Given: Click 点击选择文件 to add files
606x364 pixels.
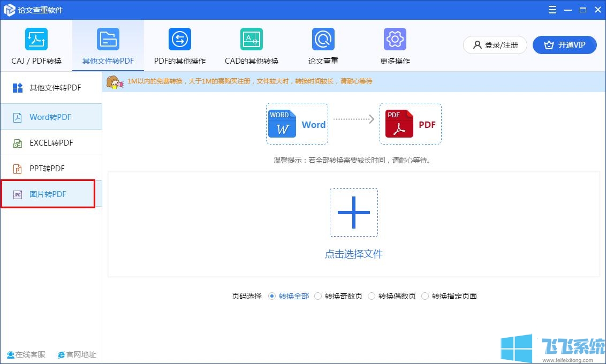Looking at the screenshot, I should [354, 254].
